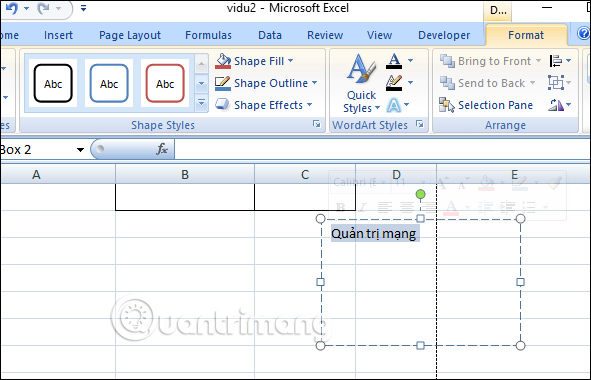Click the Text Outline icon
591x380 pixels.
click(394, 83)
